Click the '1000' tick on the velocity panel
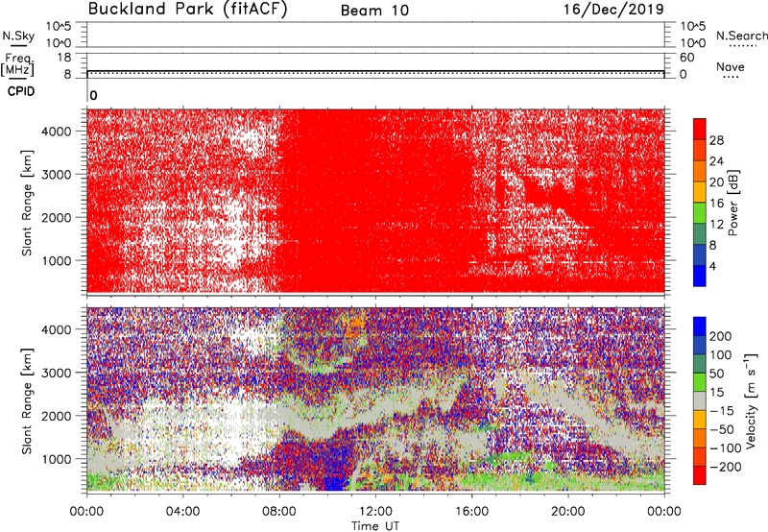The height and width of the screenshot is (532, 768). pyautogui.click(x=57, y=459)
